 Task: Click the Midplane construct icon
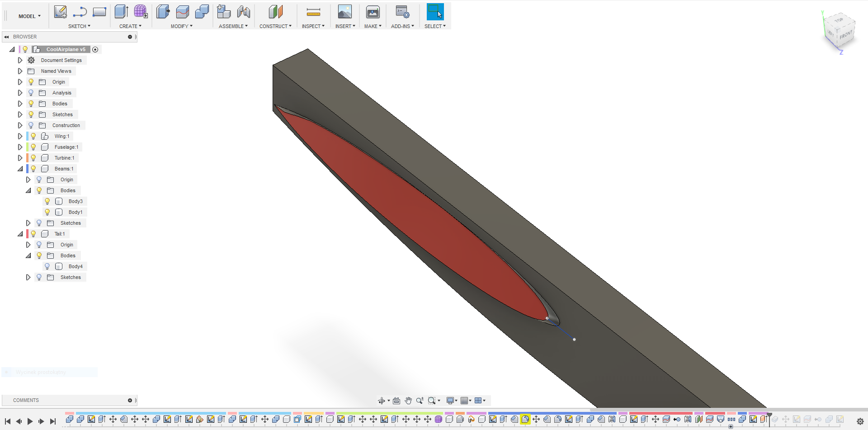275,12
